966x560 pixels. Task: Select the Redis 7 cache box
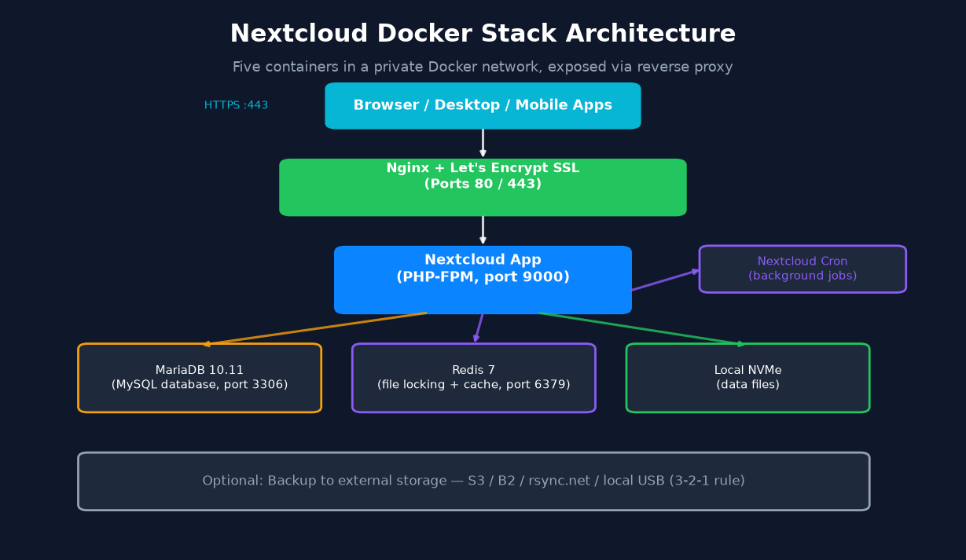pos(474,378)
